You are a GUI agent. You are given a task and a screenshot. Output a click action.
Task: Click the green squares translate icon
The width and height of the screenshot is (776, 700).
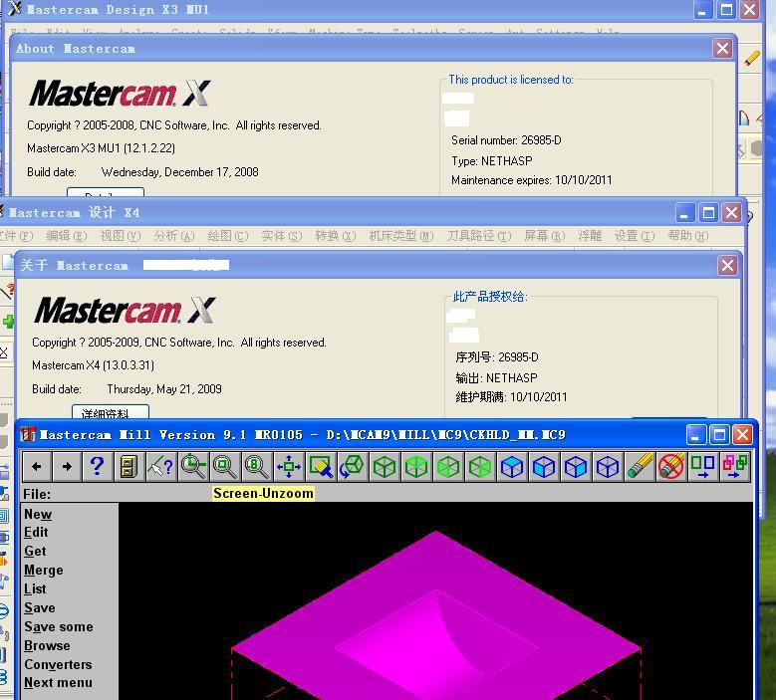tap(702, 467)
